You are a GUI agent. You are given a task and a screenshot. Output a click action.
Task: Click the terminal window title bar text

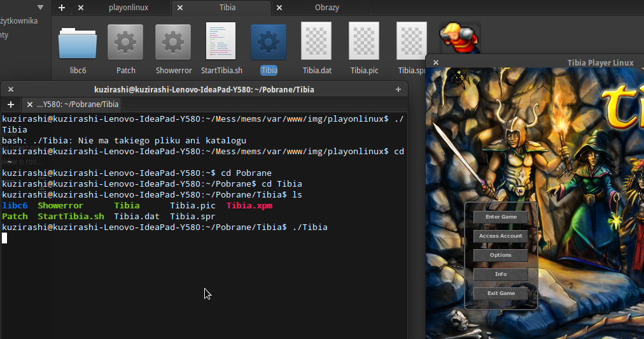(204, 89)
